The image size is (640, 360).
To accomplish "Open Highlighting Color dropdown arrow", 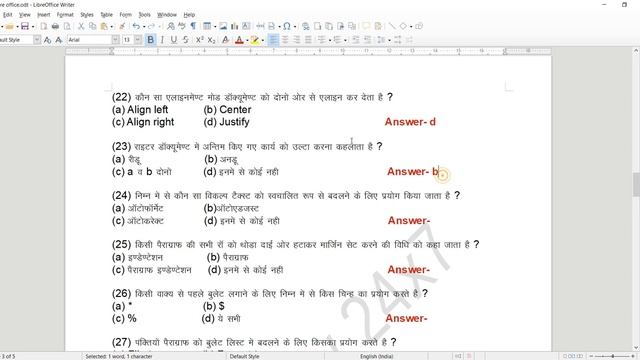I will click(262, 40).
